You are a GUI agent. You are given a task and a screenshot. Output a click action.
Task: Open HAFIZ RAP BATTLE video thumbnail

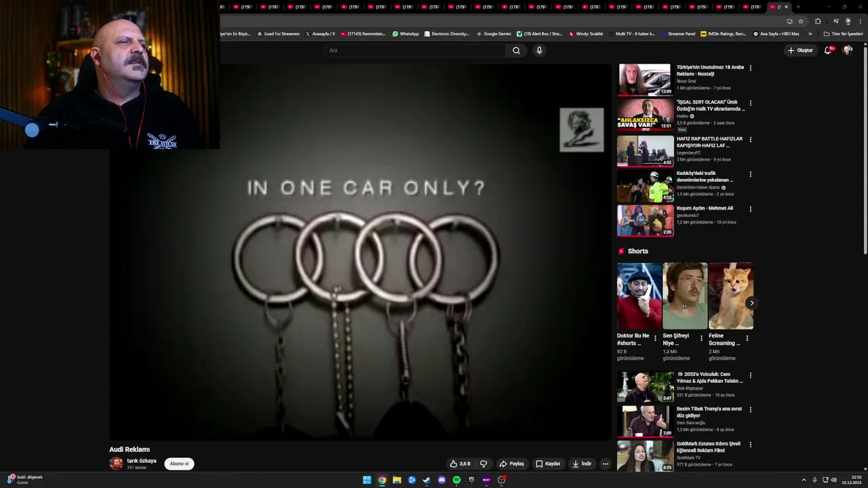(x=644, y=150)
